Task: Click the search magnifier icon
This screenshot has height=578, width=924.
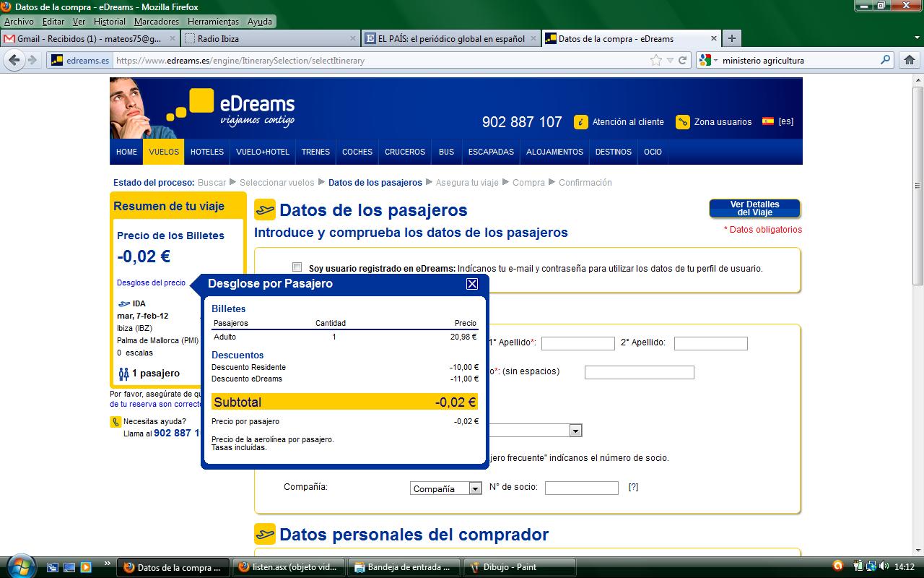Action: 886,61
